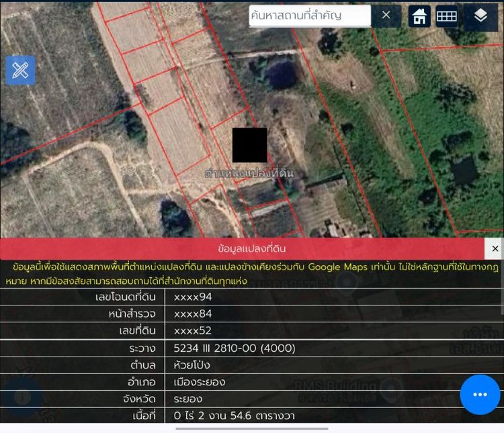
Task: Click the search important places field
Action: (x=310, y=15)
